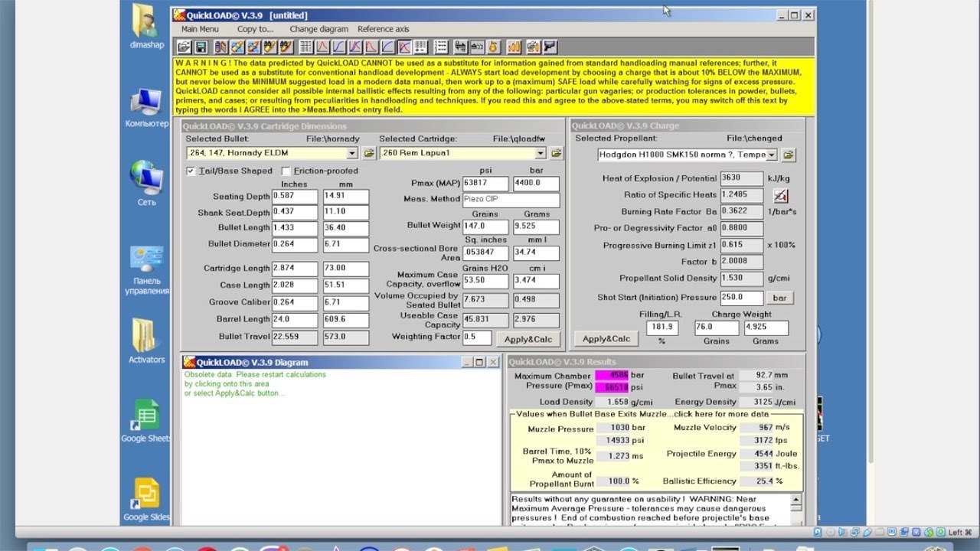The width and height of the screenshot is (980, 551).
Task: Open bullet file folder beside Hornady ELDM
Action: point(369,153)
